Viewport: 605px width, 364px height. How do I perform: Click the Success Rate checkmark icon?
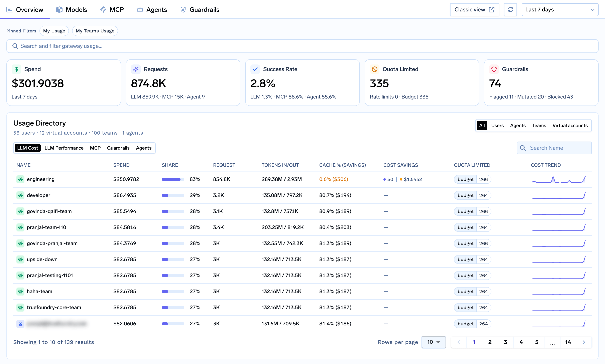[255, 69]
